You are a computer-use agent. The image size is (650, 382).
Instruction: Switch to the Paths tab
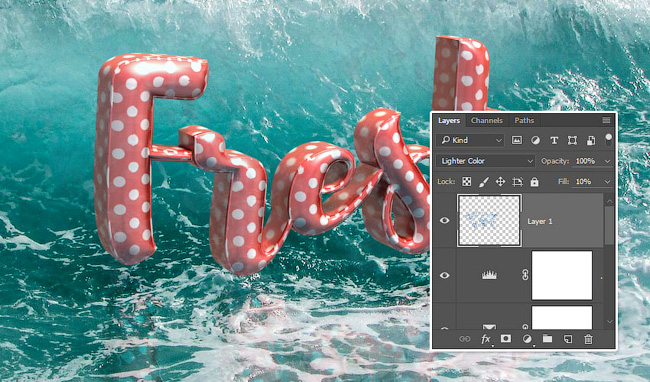tap(524, 121)
